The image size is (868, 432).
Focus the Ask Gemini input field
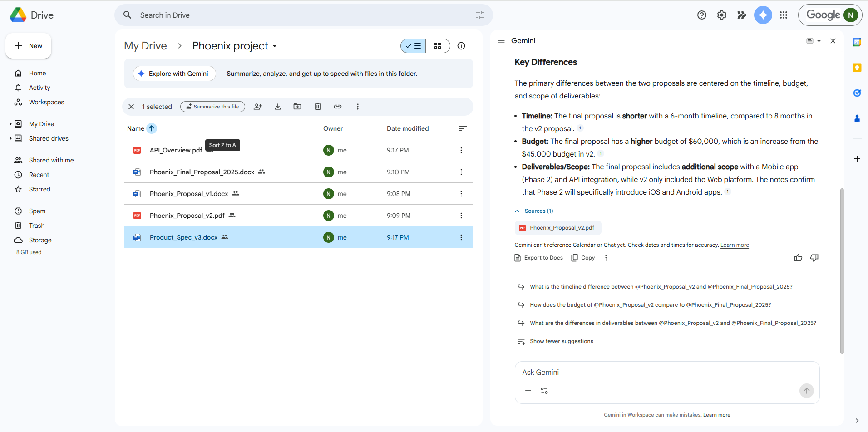pyautogui.click(x=666, y=372)
